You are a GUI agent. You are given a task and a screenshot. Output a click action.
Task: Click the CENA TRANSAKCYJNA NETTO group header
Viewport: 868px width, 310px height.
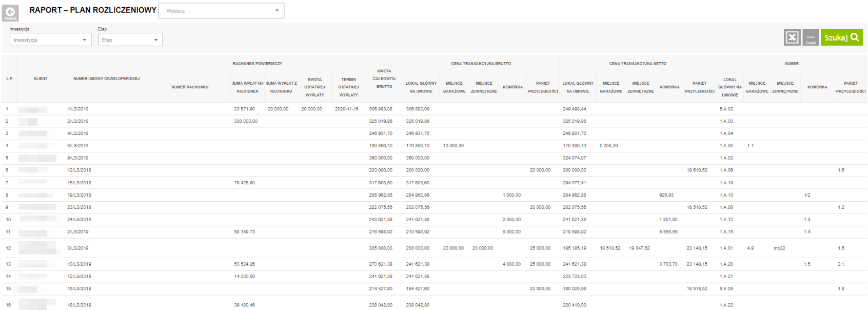(638, 64)
